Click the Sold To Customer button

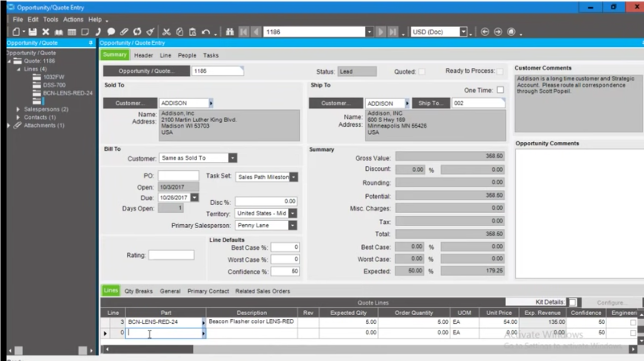click(x=129, y=103)
